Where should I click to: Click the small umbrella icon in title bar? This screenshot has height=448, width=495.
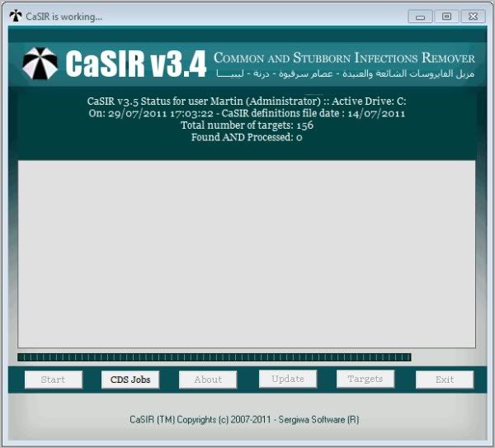(x=16, y=16)
